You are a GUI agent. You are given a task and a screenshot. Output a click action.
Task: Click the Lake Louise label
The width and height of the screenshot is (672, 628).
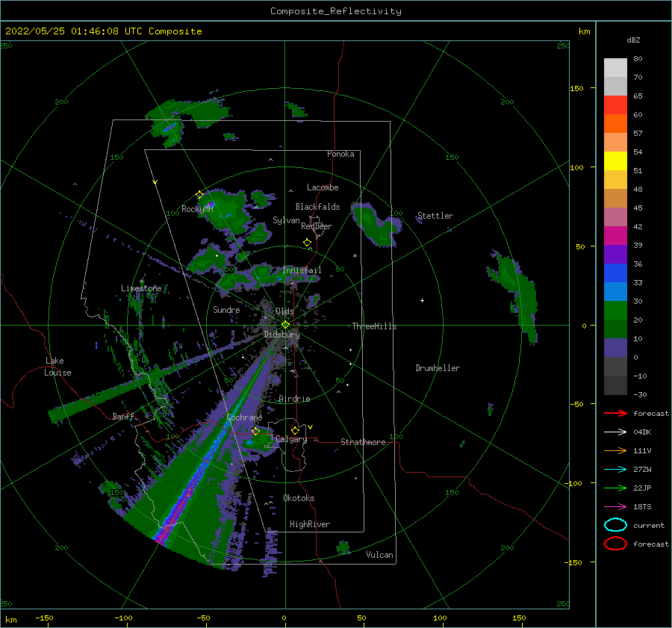tap(57, 367)
